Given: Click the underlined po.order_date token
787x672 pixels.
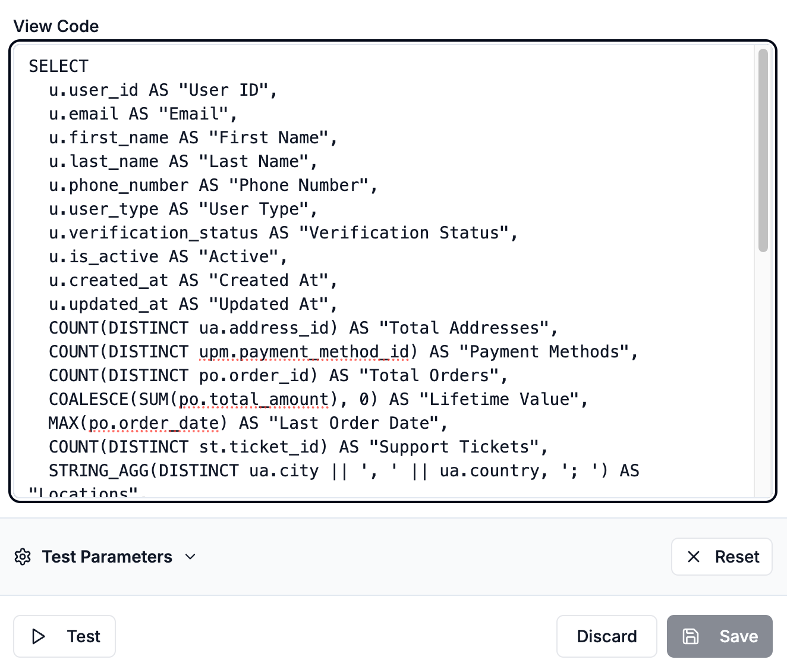Looking at the screenshot, I should coord(153,423).
